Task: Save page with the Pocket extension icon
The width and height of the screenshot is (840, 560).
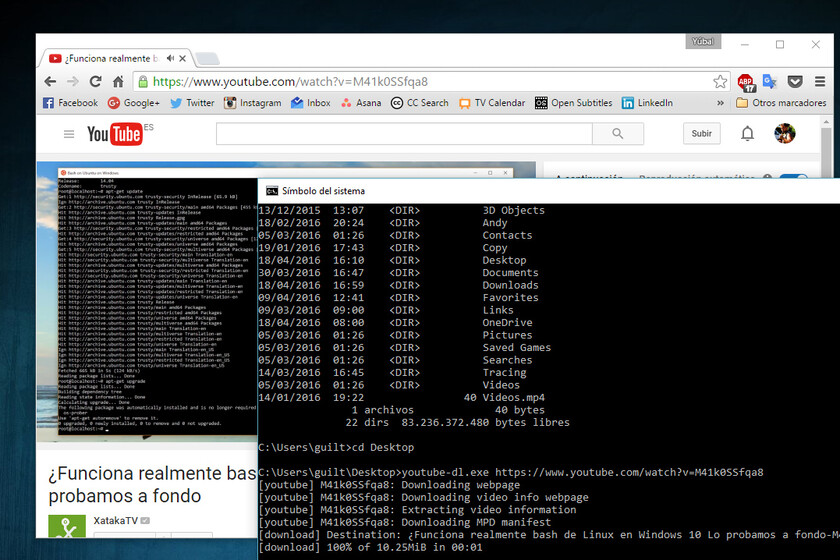Action: 795,81
